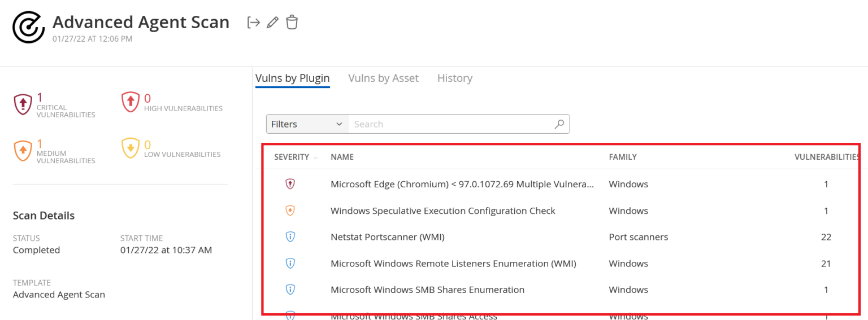Viewport: 868px width, 320px height.
Task: Sort by the Severity column arrow
Action: pos(315,157)
